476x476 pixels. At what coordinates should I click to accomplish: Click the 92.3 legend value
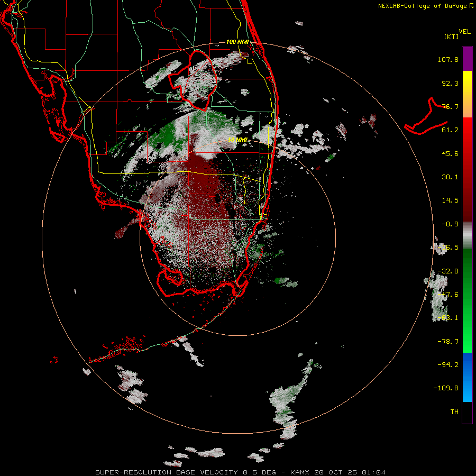click(450, 83)
